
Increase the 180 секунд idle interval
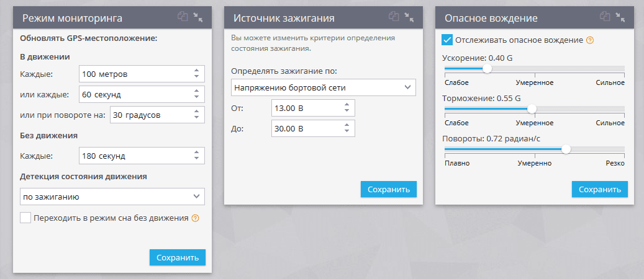point(196,153)
